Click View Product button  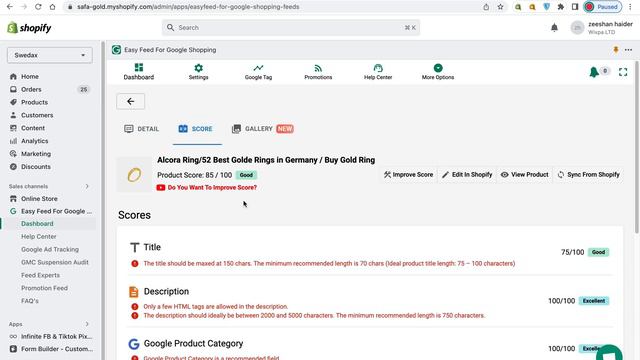tap(525, 175)
